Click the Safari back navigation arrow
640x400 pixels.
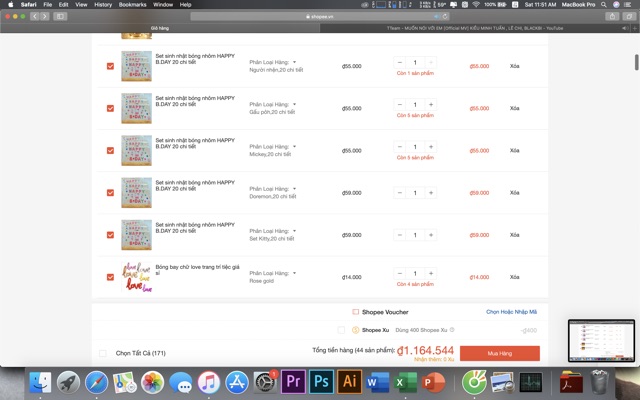(34, 17)
